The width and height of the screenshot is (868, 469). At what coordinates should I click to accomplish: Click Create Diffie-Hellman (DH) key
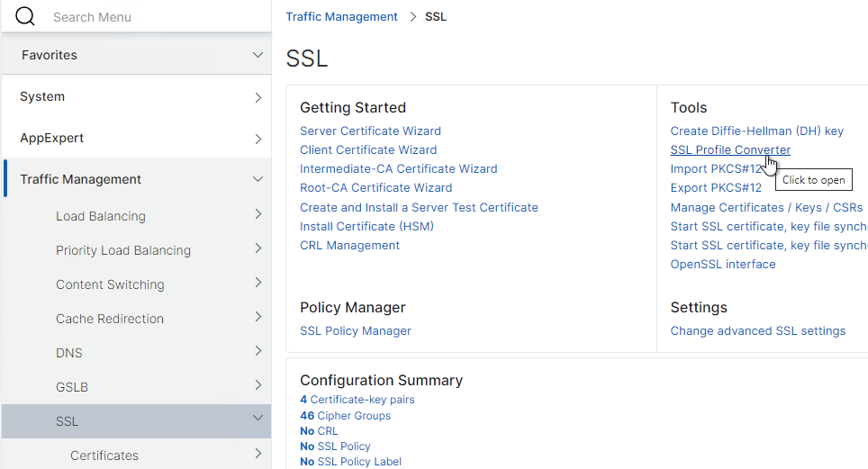point(756,131)
